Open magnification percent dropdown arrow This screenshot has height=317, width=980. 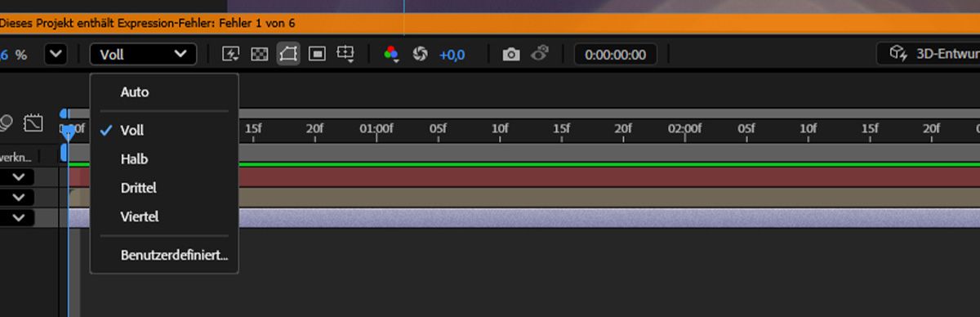click(56, 55)
